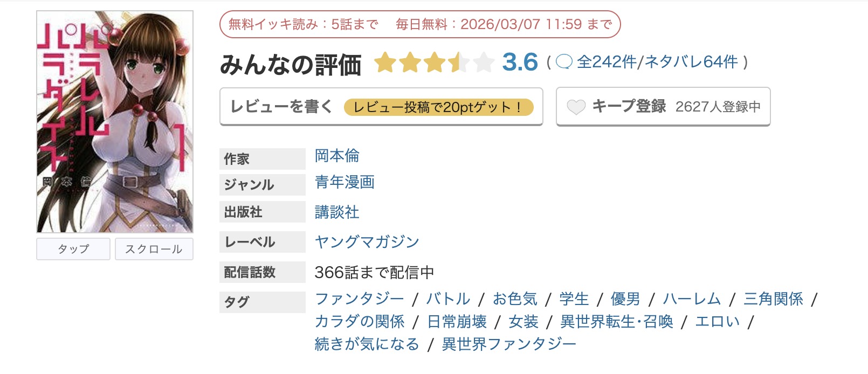Click the レビューを書く button
The height and width of the screenshot is (374, 868).
coord(281,107)
